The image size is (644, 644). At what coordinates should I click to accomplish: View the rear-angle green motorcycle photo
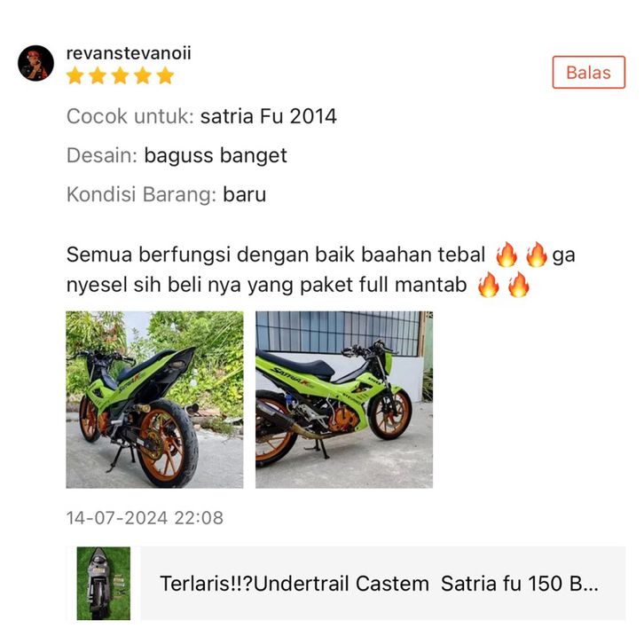(x=154, y=400)
